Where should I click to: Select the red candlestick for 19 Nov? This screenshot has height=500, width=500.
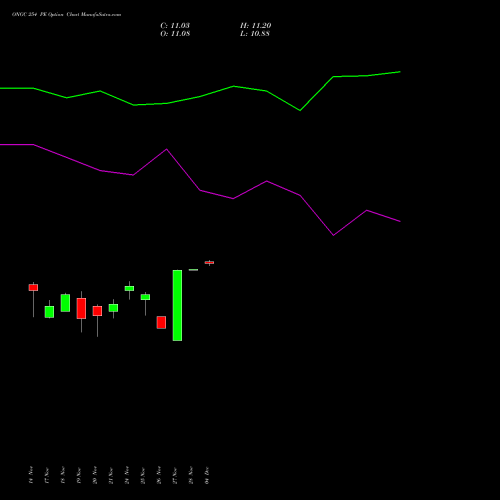[x=81, y=308]
